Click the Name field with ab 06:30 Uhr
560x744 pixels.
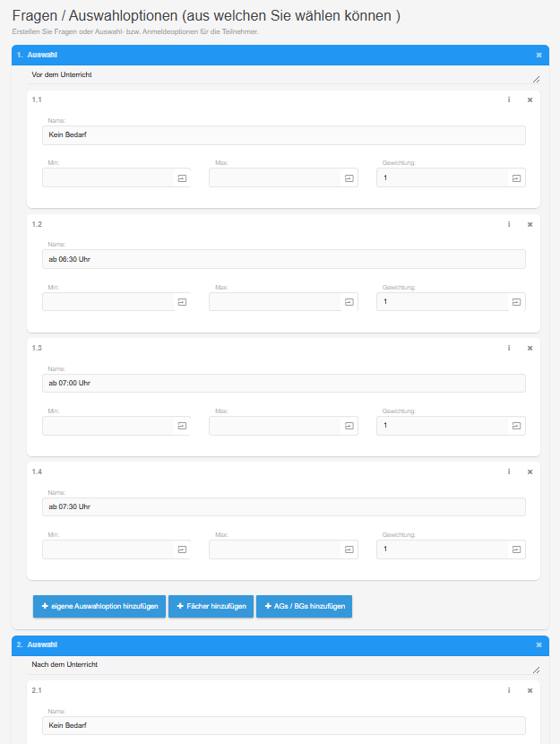click(283, 259)
